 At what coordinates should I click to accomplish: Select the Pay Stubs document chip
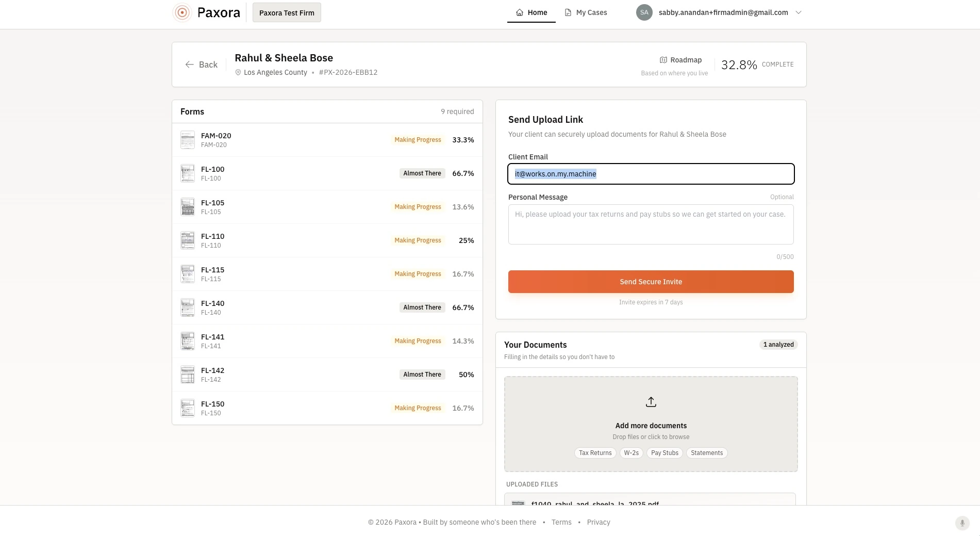click(x=665, y=453)
